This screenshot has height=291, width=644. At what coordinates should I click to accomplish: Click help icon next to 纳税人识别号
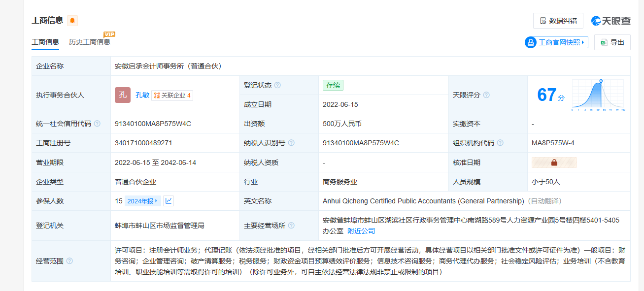click(291, 143)
